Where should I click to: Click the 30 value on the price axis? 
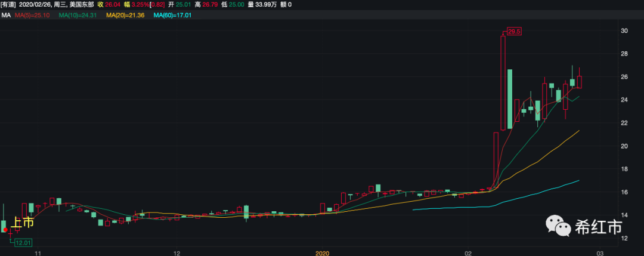(624, 30)
